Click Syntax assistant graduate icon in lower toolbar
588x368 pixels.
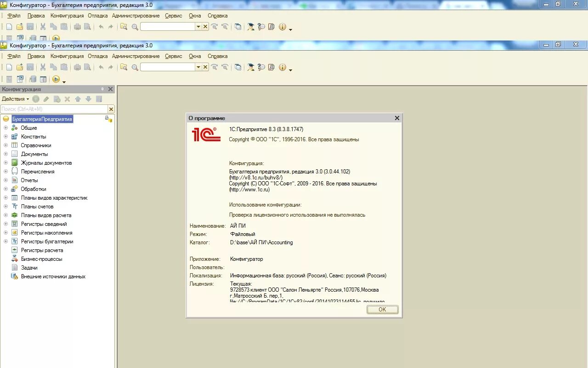tap(251, 67)
